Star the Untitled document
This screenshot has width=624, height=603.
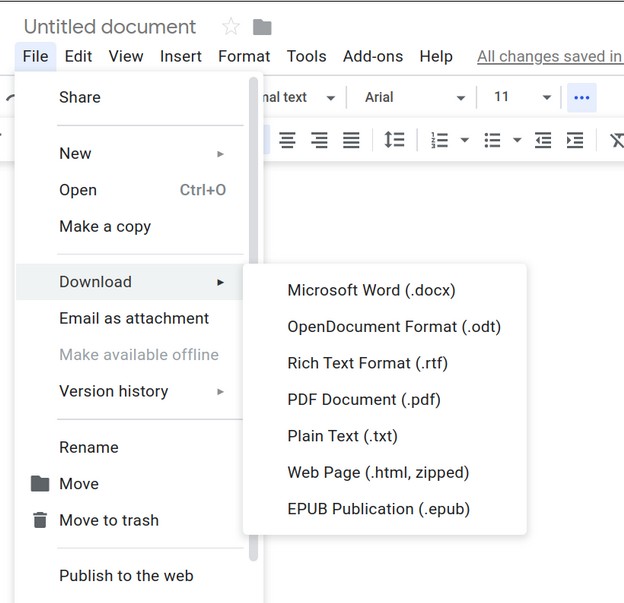[x=231, y=27]
